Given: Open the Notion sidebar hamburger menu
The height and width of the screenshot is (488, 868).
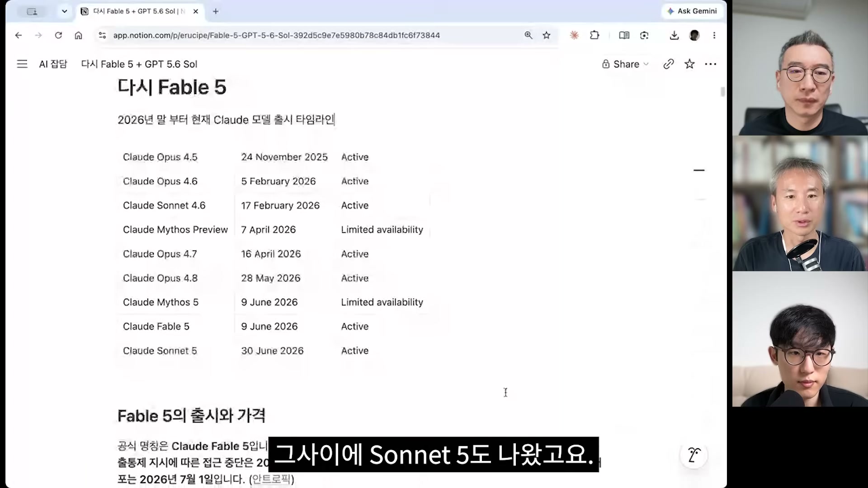Looking at the screenshot, I should point(22,64).
